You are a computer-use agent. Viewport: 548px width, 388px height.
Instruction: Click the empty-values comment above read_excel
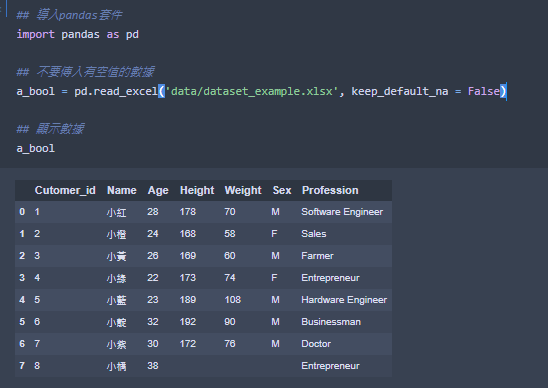coord(85,72)
